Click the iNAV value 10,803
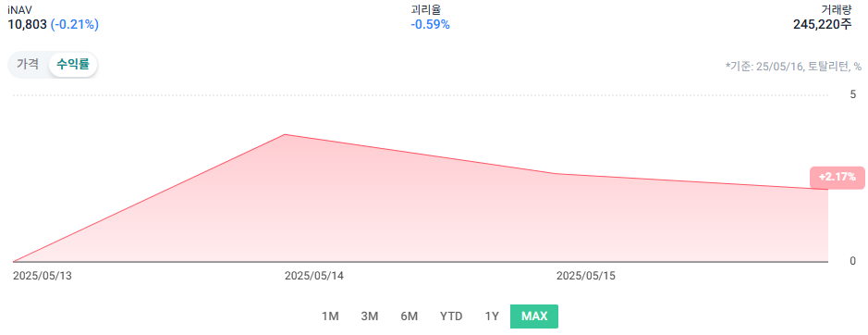Screen dimensions: 868x335 27,24
